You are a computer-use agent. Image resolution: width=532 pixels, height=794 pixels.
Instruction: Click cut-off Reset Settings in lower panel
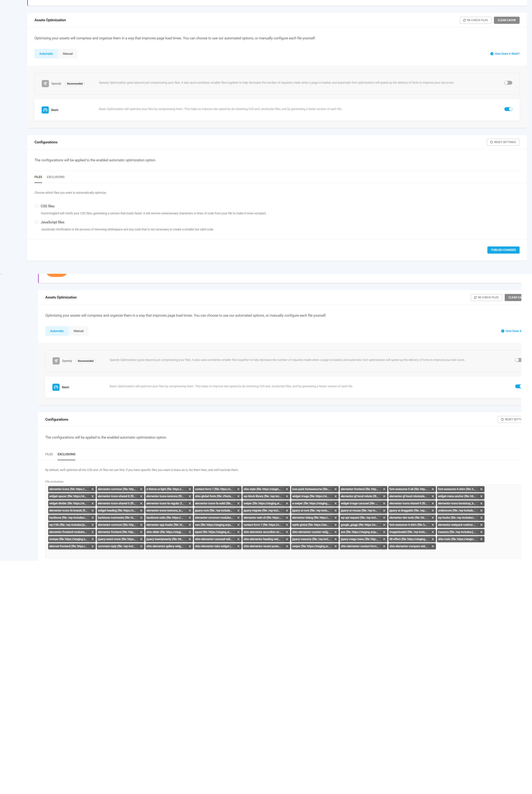510,420
